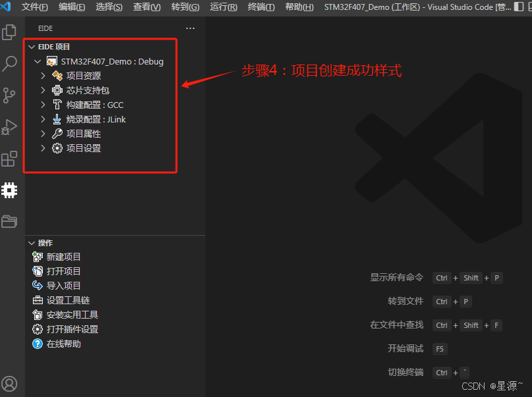Image resolution: width=532 pixels, height=397 pixels.
Task: Collapse the STM32F407_Demo : Debug node
Action: pyautogui.click(x=38, y=61)
